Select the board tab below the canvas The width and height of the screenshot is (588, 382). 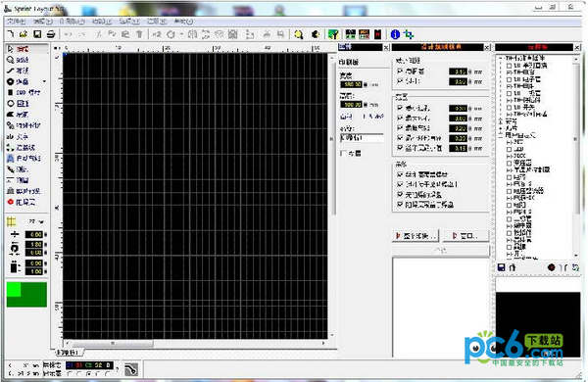click(x=69, y=353)
